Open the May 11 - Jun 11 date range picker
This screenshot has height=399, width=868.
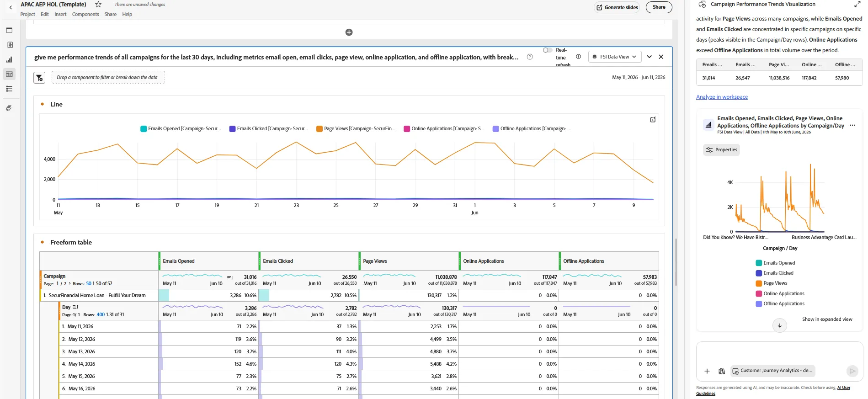(x=639, y=78)
